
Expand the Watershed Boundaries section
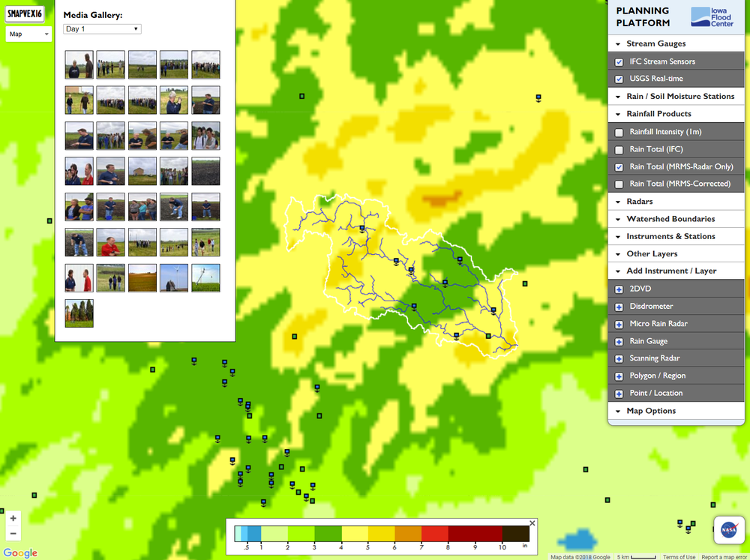670,219
